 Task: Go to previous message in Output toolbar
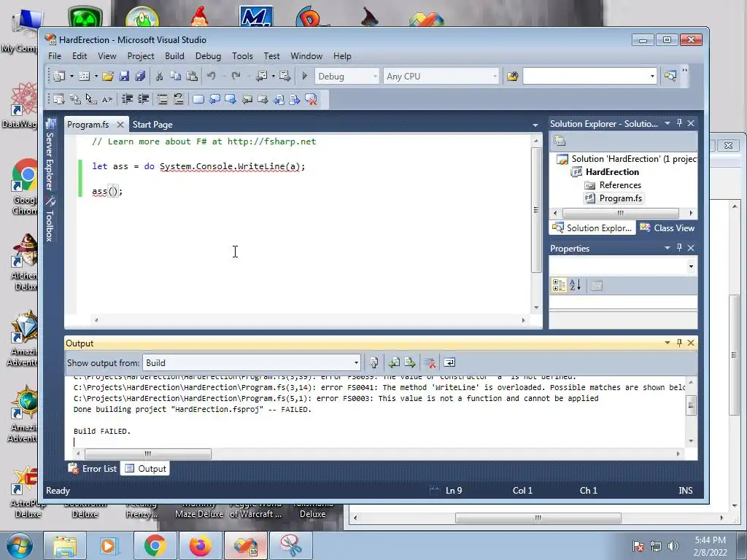coord(394,363)
